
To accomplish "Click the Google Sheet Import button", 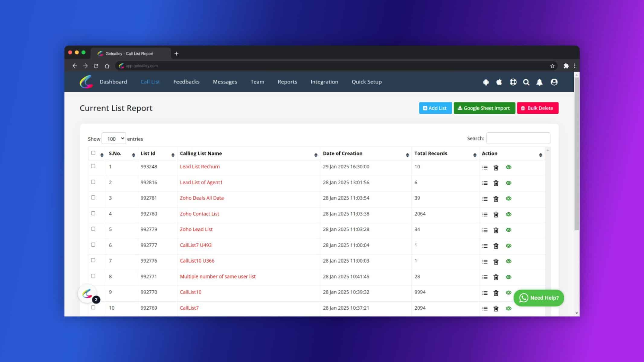I will pos(484,108).
